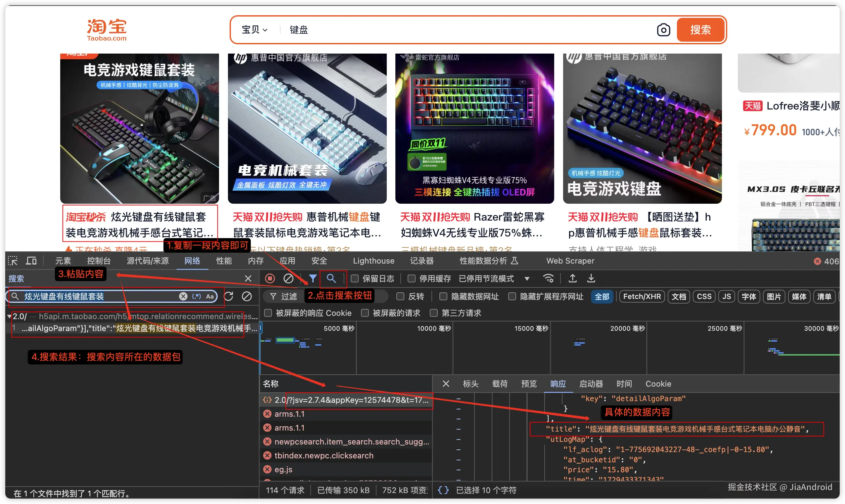Open the 标头 tab of the request
The width and height of the screenshot is (845, 504).
[x=470, y=384]
